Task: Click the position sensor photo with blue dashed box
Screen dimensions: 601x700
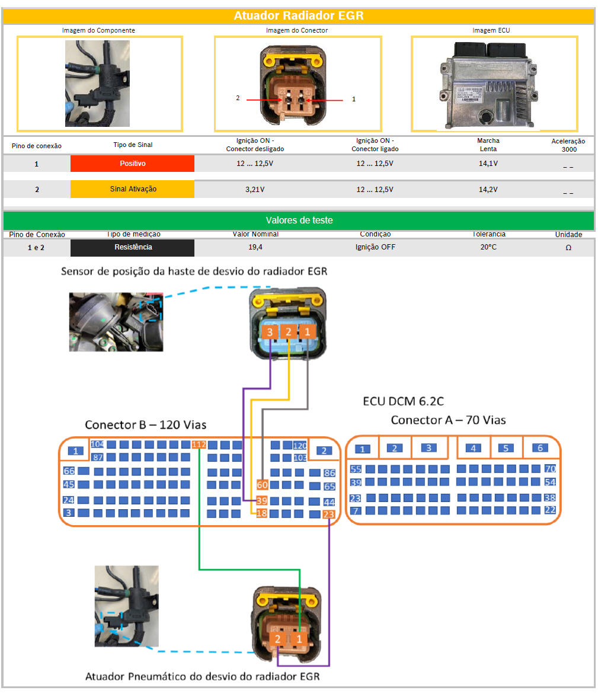Action: click(116, 322)
